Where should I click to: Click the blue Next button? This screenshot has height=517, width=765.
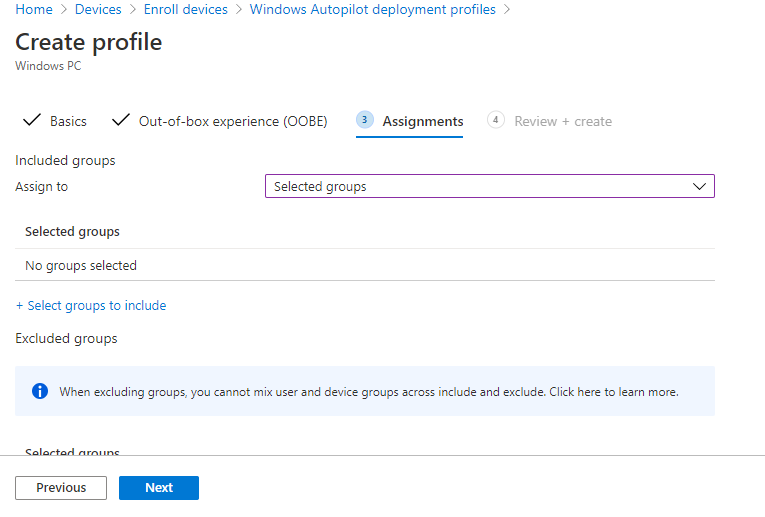(158, 488)
